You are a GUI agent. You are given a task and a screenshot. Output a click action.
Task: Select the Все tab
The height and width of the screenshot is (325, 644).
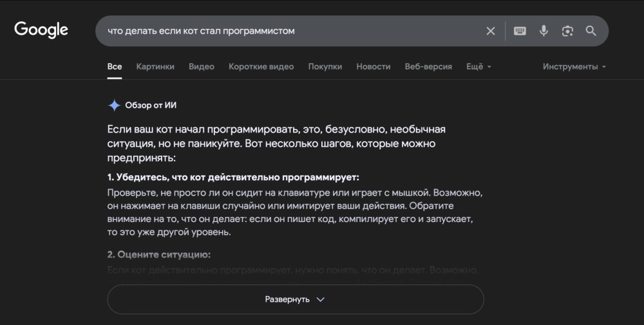click(115, 66)
